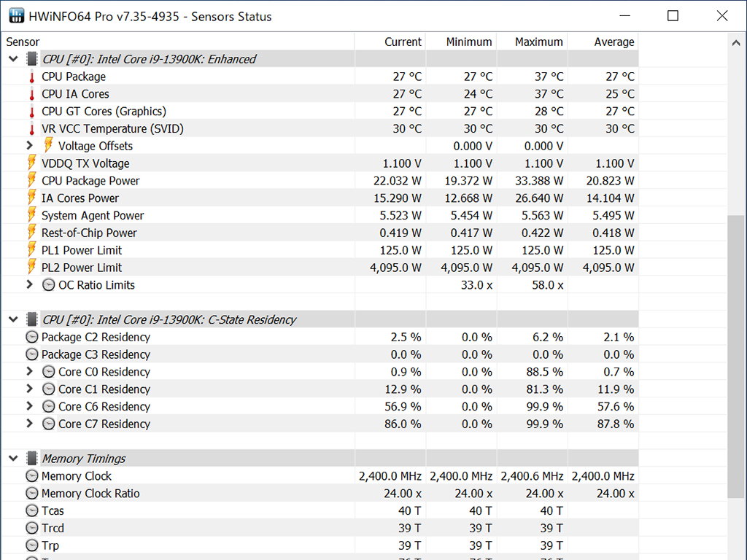
Task: Click the CPU Package thermometer icon
Action: (x=32, y=77)
